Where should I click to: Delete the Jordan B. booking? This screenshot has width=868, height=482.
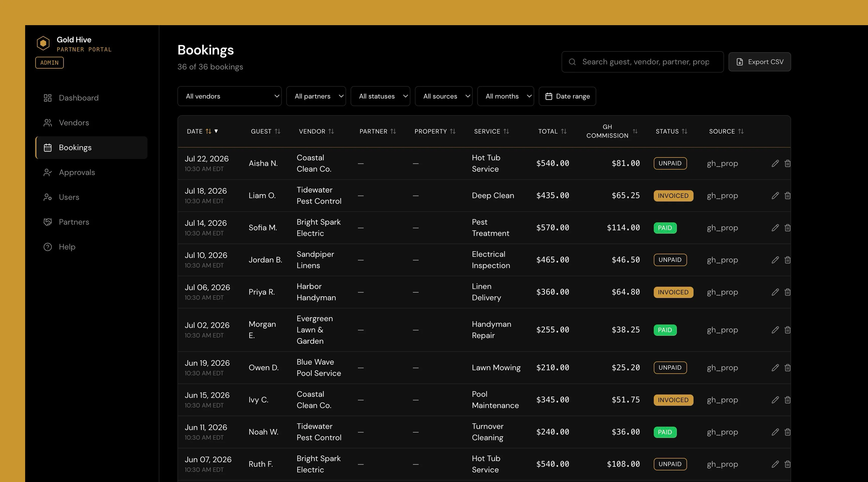click(x=787, y=260)
